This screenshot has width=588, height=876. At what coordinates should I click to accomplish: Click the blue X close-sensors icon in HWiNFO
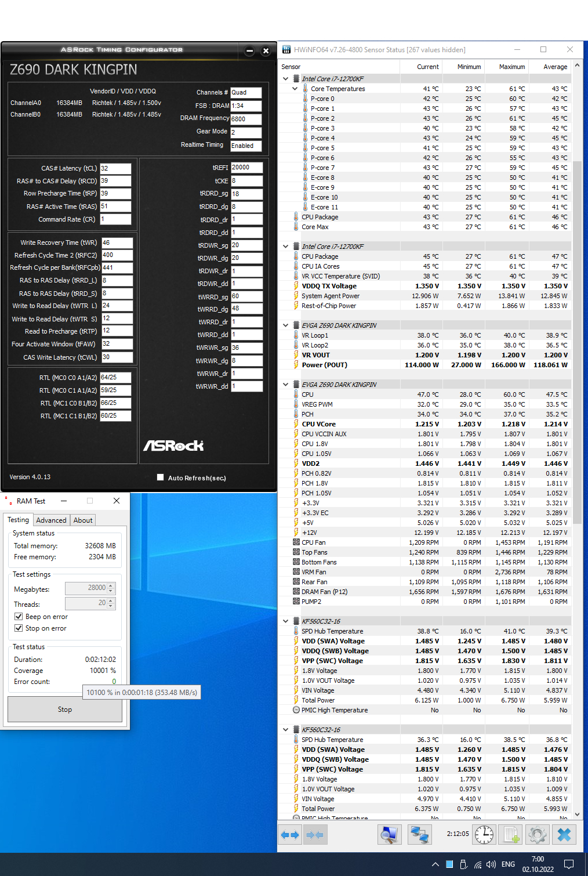(564, 835)
